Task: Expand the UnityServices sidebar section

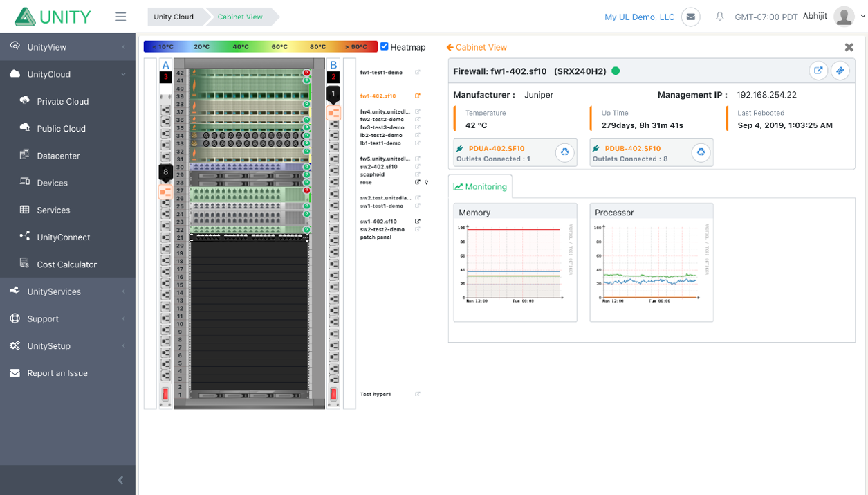Action: tap(68, 291)
